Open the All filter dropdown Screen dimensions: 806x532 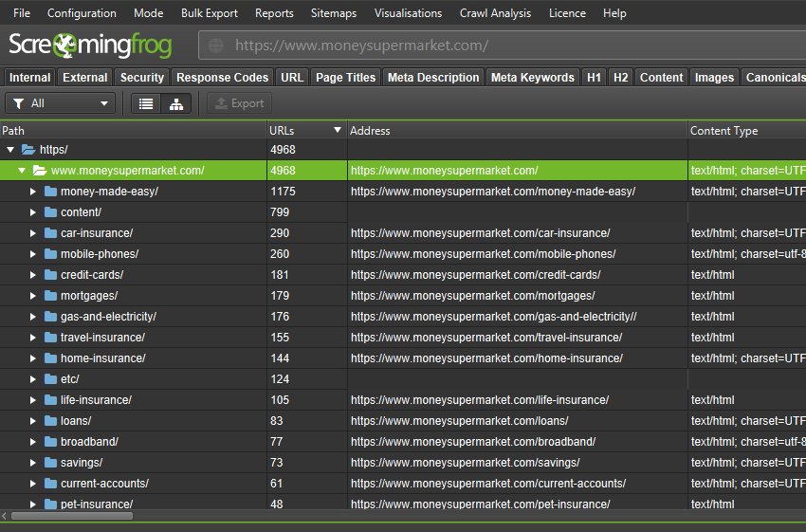(60, 103)
